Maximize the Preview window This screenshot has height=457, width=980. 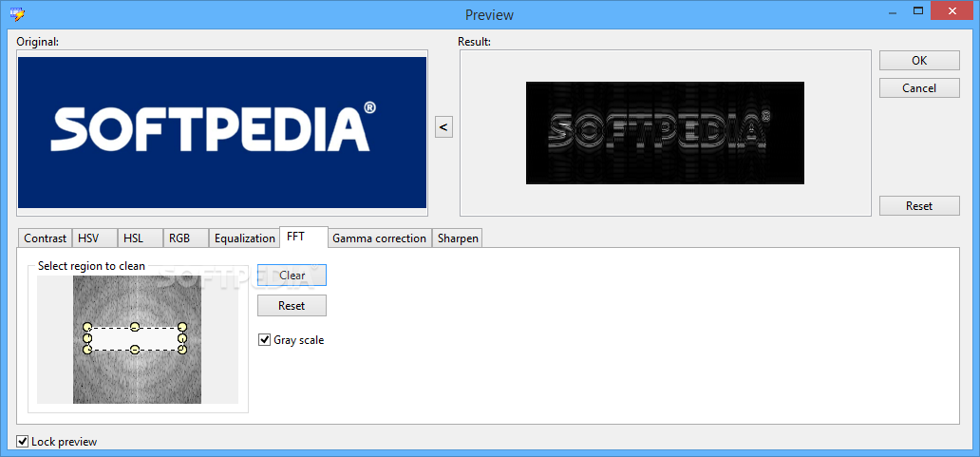click(918, 11)
